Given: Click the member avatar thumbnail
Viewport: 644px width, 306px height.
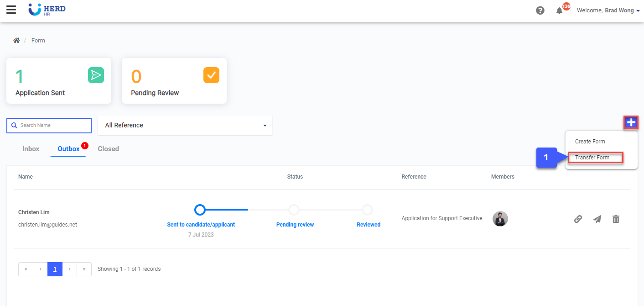Looking at the screenshot, I should tap(500, 219).
